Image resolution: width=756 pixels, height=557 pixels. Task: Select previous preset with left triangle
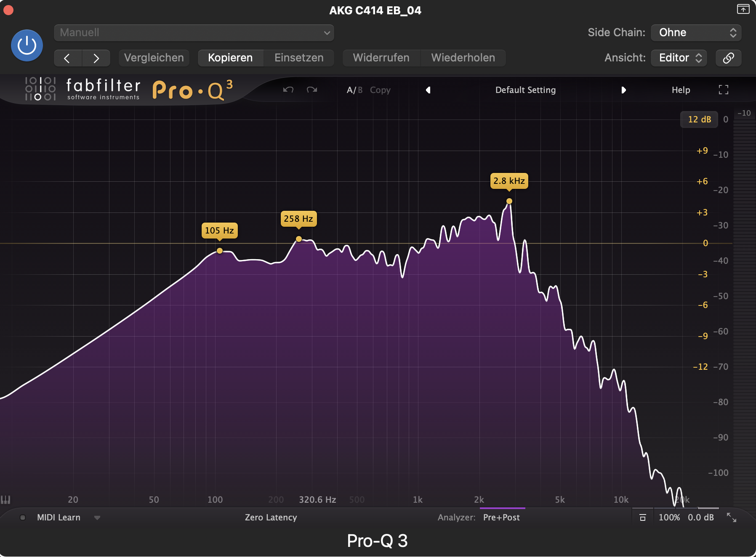[x=428, y=90]
